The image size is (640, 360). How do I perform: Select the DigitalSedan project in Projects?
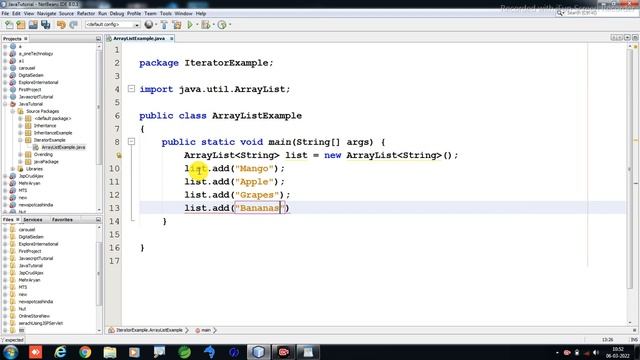coord(31,75)
